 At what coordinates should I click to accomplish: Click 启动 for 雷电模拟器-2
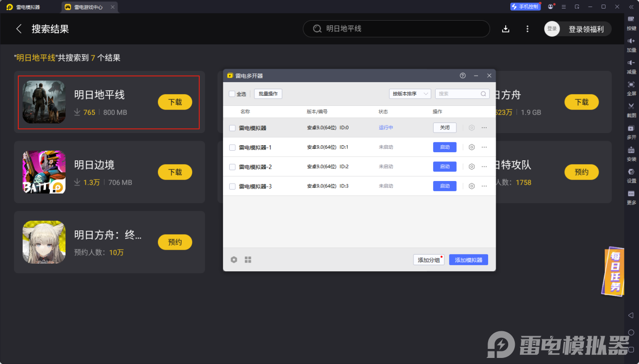[x=445, y=166]
